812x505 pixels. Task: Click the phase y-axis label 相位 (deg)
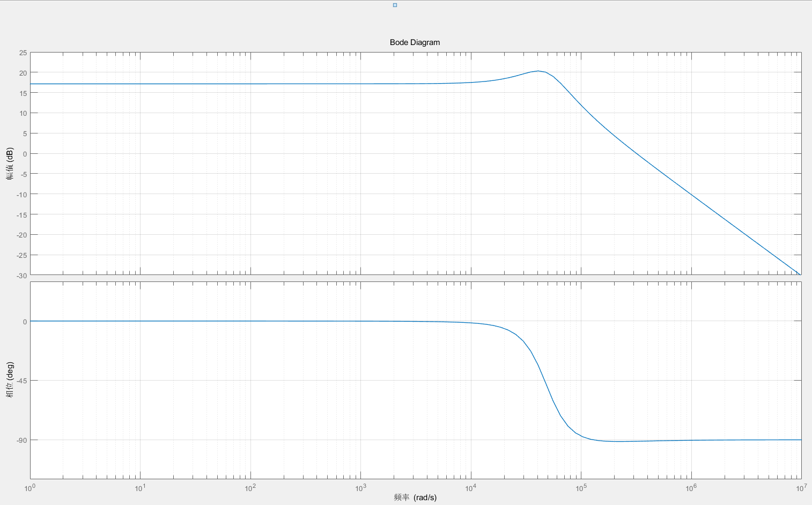pos(10,380)
